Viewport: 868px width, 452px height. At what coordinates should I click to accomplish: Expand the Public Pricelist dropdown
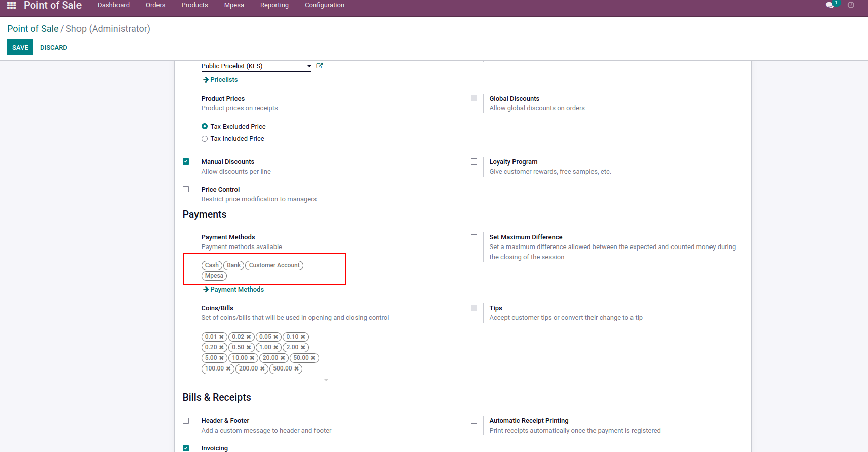(309, 66)
